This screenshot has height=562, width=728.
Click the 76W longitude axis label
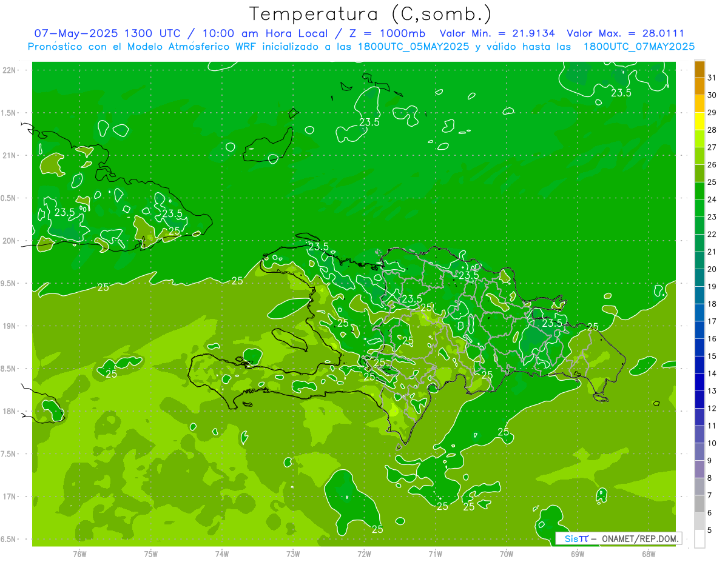[79, 554]
